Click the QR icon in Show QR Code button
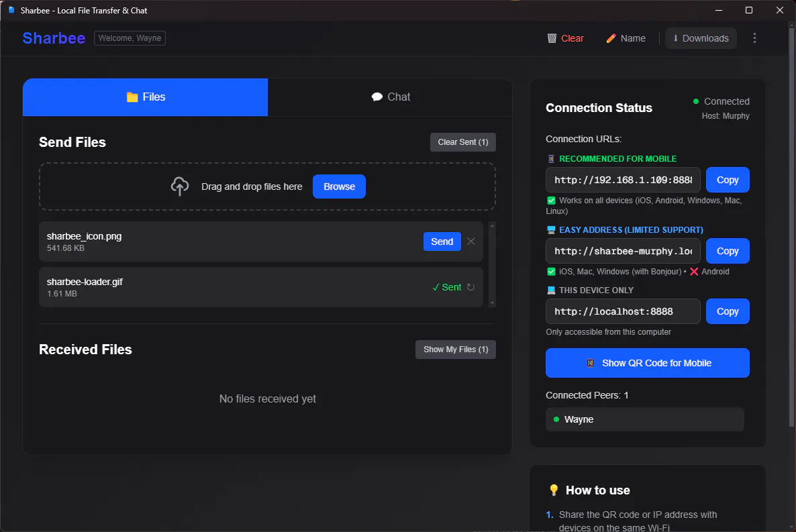 coord(591,363)
